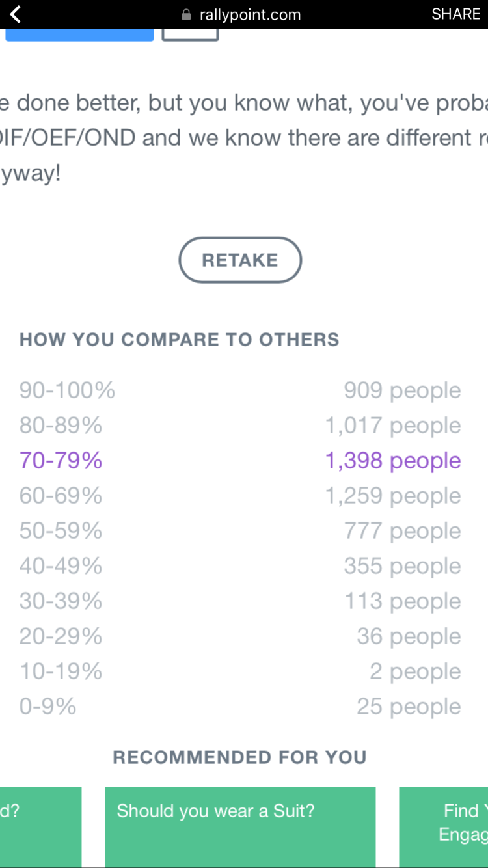Select the 40-49% score range label

pyautogui.click(x=61, y=566)
